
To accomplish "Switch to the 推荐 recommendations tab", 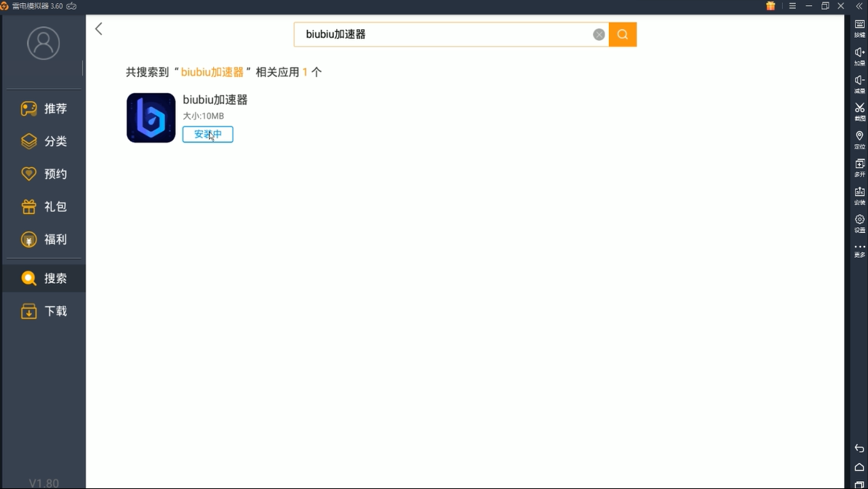I will coord(44,108).
